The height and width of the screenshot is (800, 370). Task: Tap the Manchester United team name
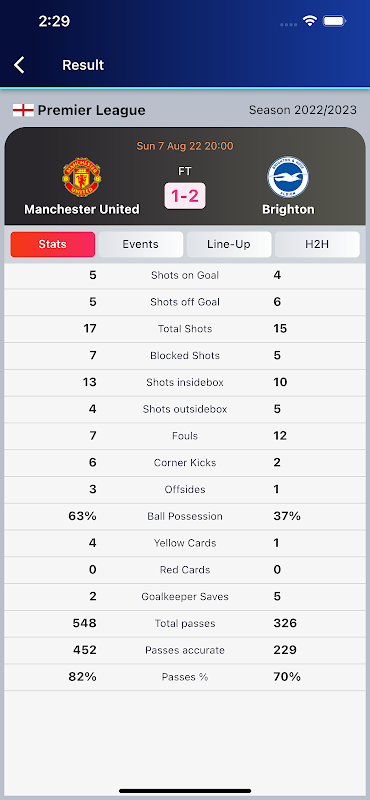[82, 209]
